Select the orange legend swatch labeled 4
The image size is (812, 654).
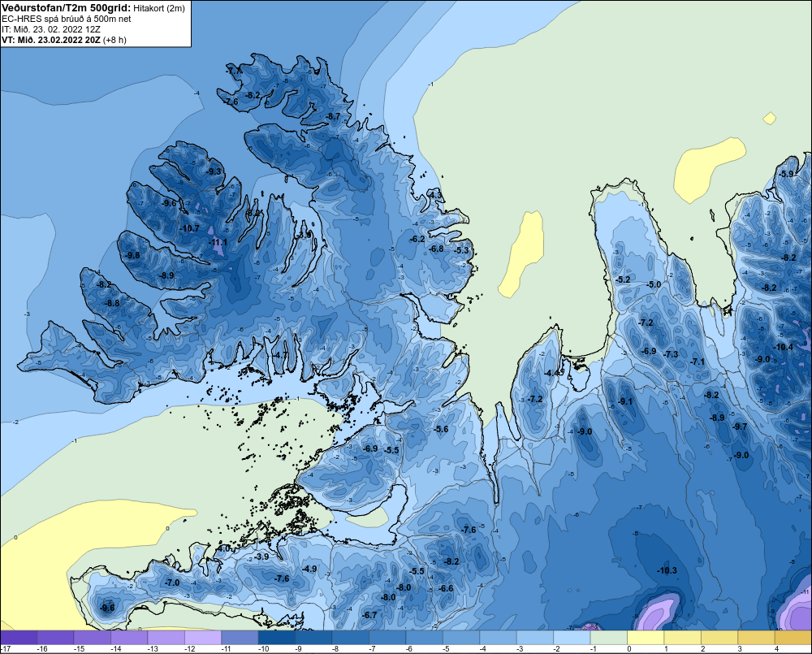click(793, 638)
